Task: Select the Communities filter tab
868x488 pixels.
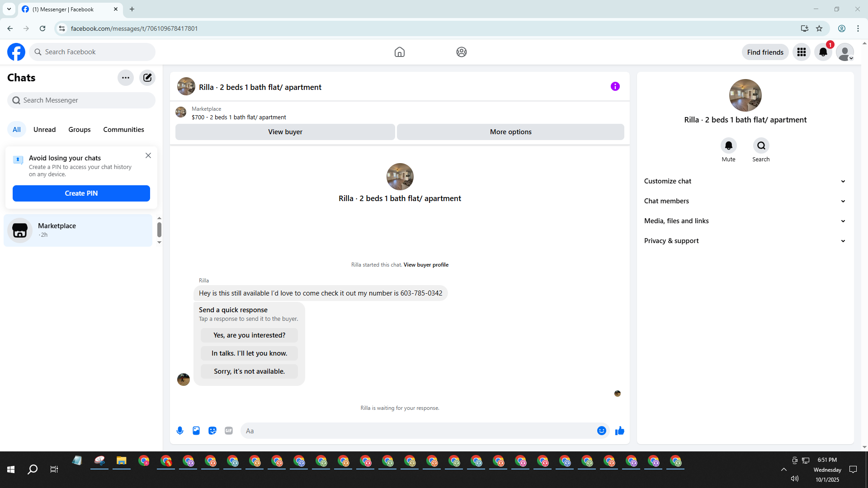Action: (x=124, y=130)
